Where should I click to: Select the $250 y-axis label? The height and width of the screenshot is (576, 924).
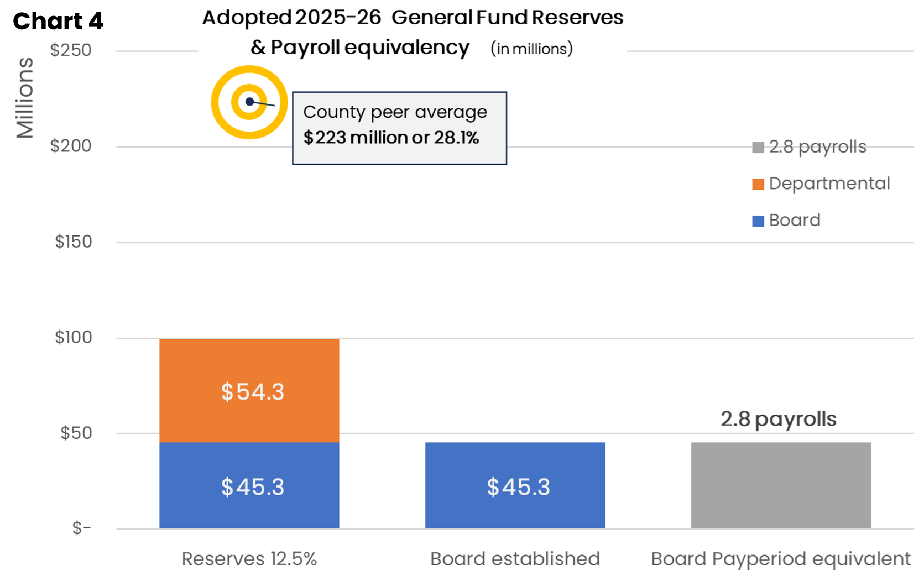[x=71, y=50]
